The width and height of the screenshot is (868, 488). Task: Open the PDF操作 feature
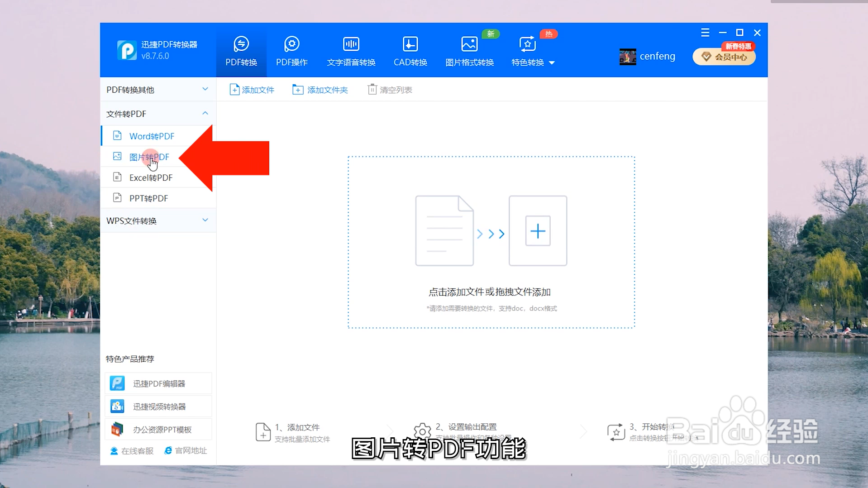[x=291, y=50]
